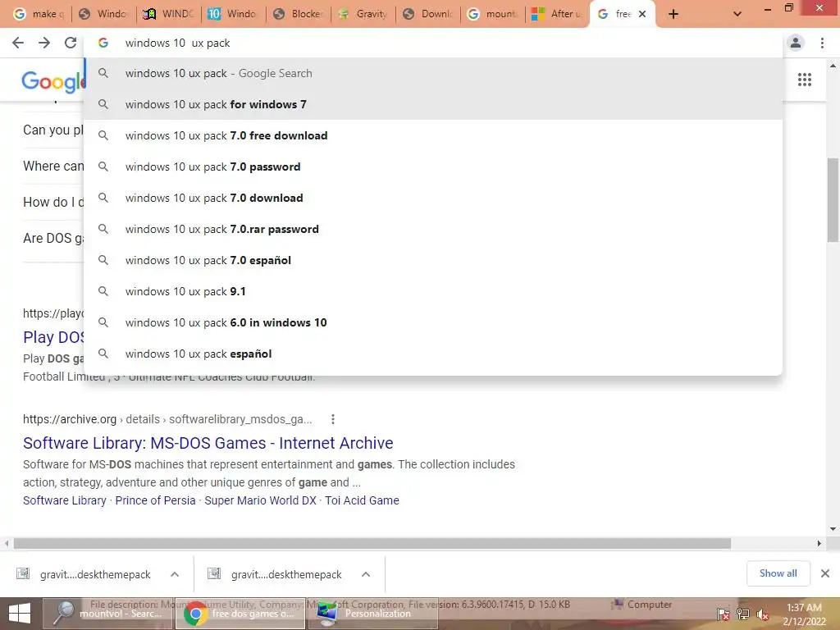This screenshot has height=630, width=840.
Task: Click the network tray icon
Action: coord(743,614)
